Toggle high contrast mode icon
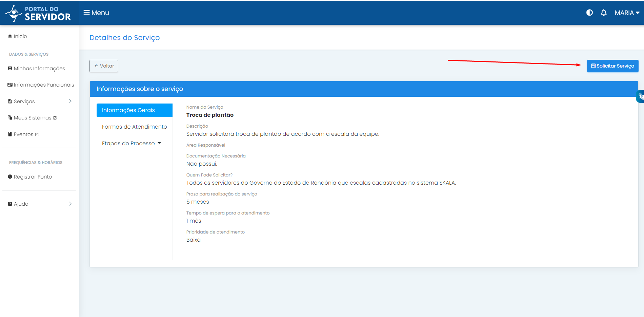The image size is (644, 317). [589, 13]
